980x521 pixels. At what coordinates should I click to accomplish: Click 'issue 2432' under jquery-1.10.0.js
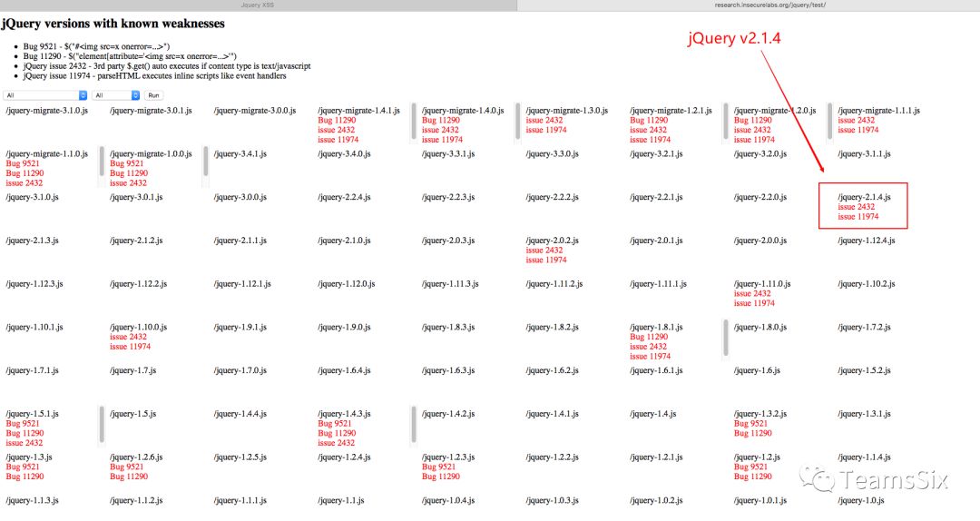tap(128, 337)
